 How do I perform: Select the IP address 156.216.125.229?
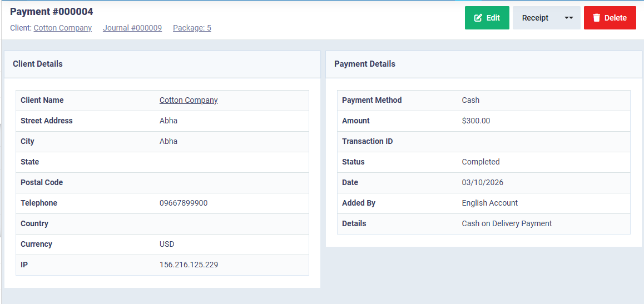[189, 265]
